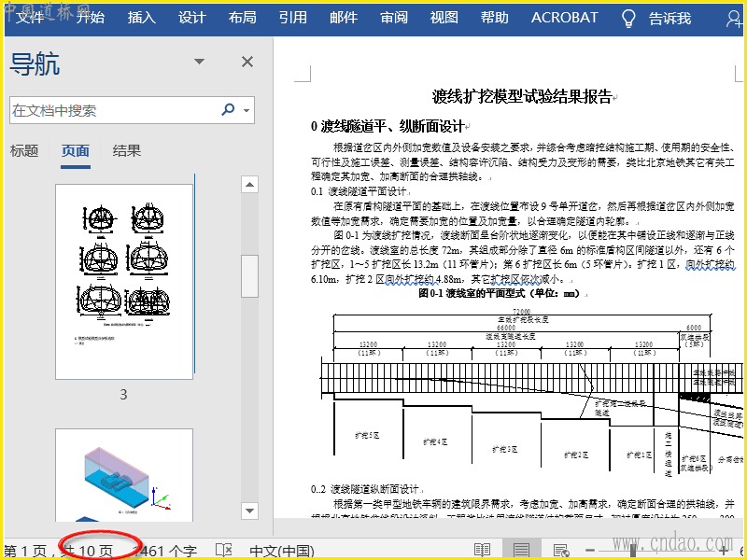Click the zoom out minus button
The height and width of the screenshot is (560, 747).
(x=590, y=551)
